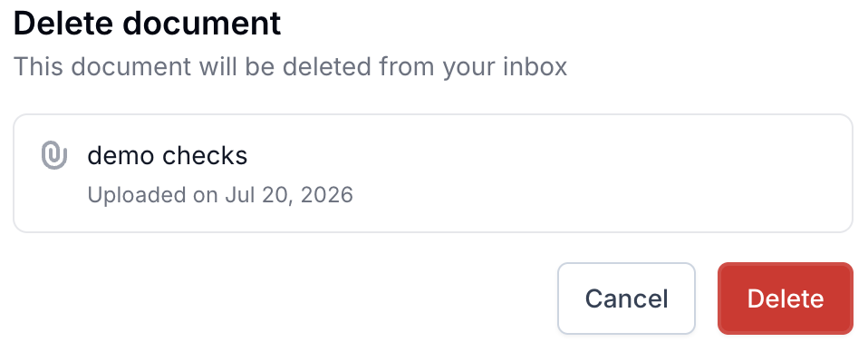Dismiss the dialog using Cancel
Screen dimensions: 868x352
626,298
